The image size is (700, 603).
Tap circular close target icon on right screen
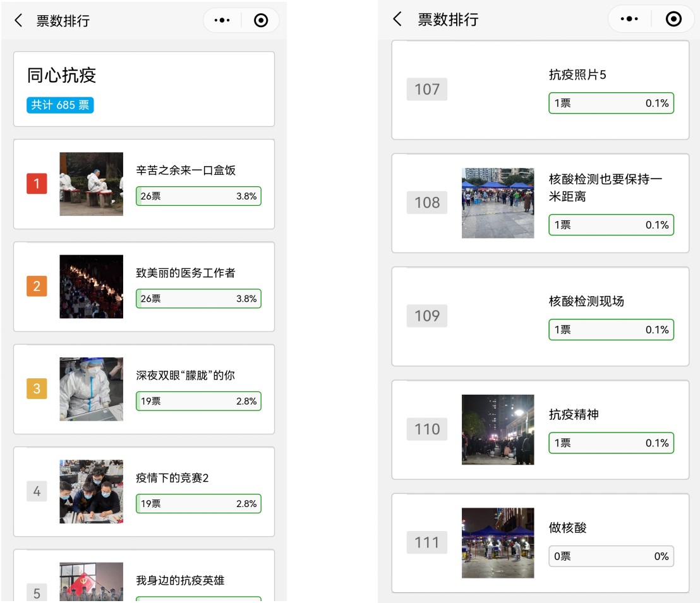tap(673, 19)
